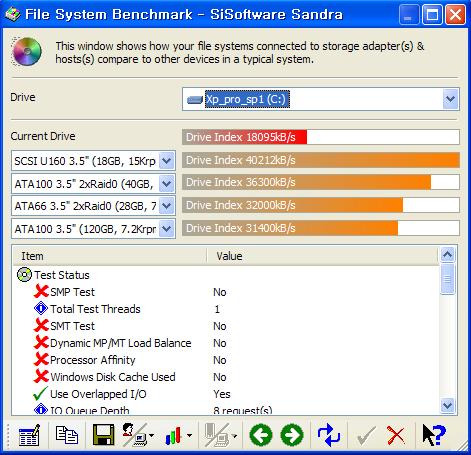The width and height of the screenshot is (471, 455).
Task: Click the Item column header
Action: [x=110, y=256]
